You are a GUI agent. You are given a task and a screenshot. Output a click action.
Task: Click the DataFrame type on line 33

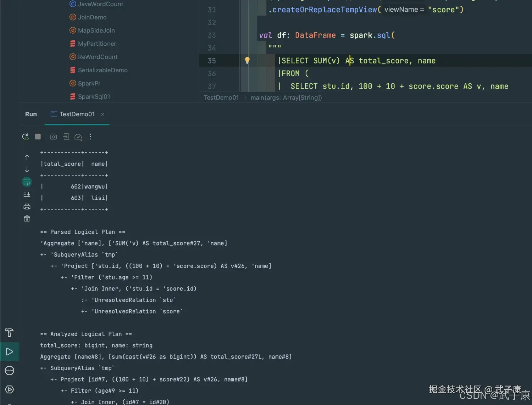pyautogui.click(x=315, y=35)
